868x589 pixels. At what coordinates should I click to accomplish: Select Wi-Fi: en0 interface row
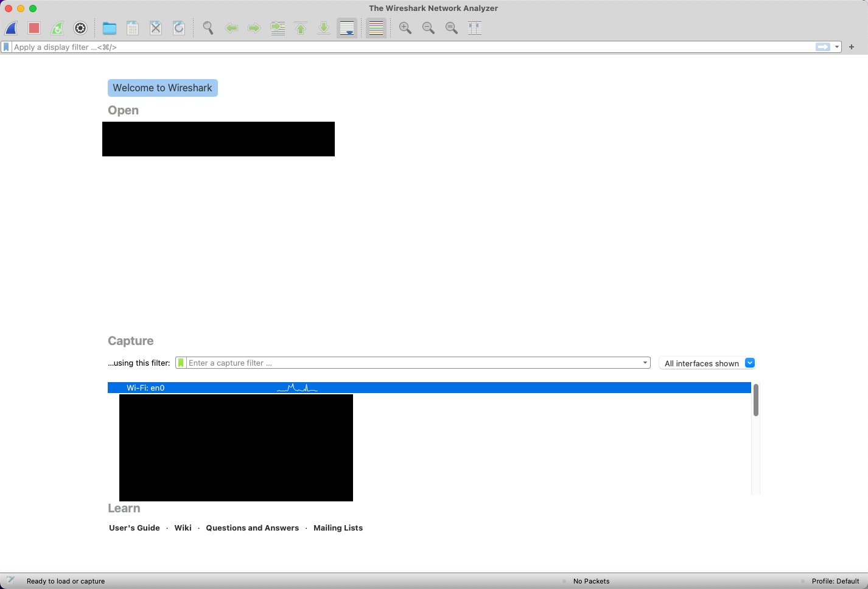(x=429, y=388)
